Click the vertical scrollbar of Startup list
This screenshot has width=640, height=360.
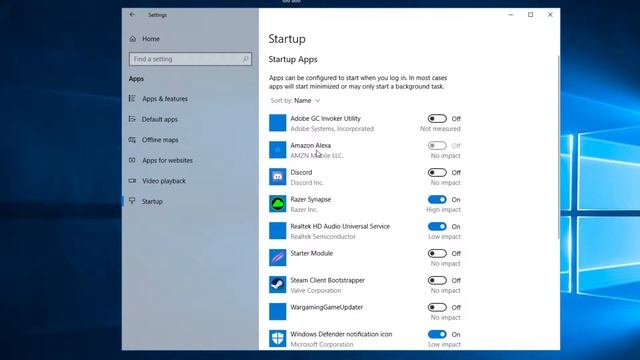pyautogui.click(x=558, y=147)
